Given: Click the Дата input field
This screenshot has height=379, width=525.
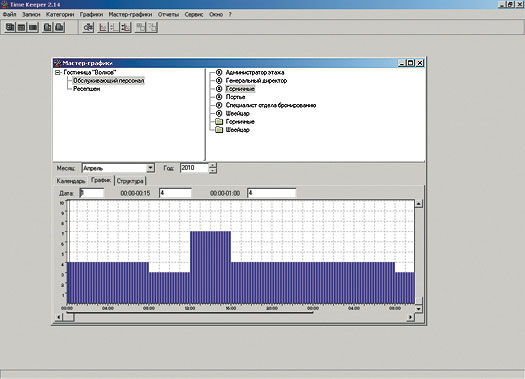Looking at the screenshot, I should coord(92,193).
